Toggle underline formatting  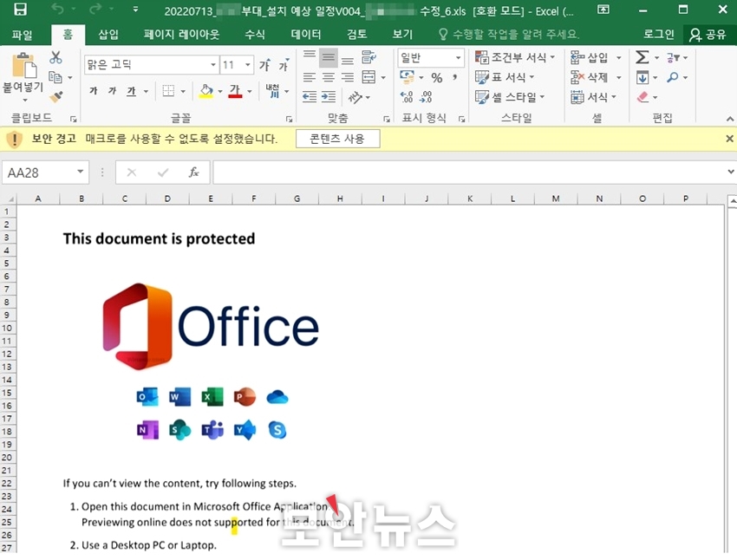131,91
